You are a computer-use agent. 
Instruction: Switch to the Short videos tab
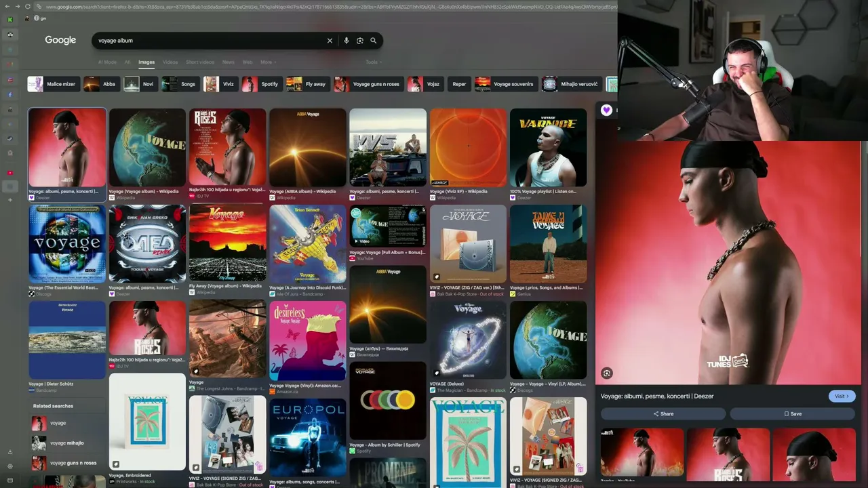(x=200, y=62)
